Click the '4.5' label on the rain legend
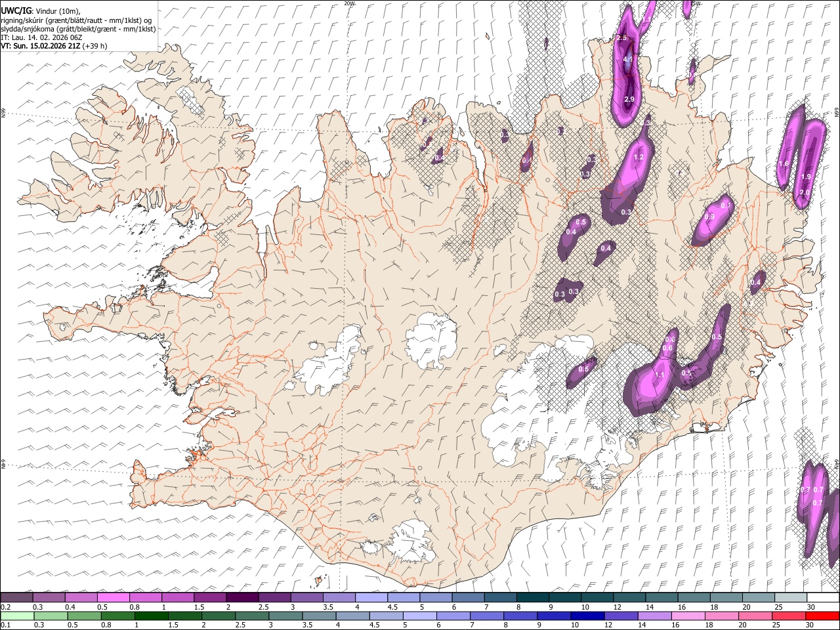 [375, 625]
